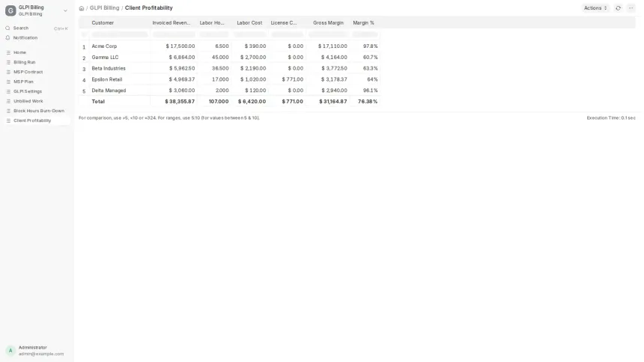The image size is (644, 362).
Task: Click the MSP Plan sidebar icon
Action: (x=8, y=82)
